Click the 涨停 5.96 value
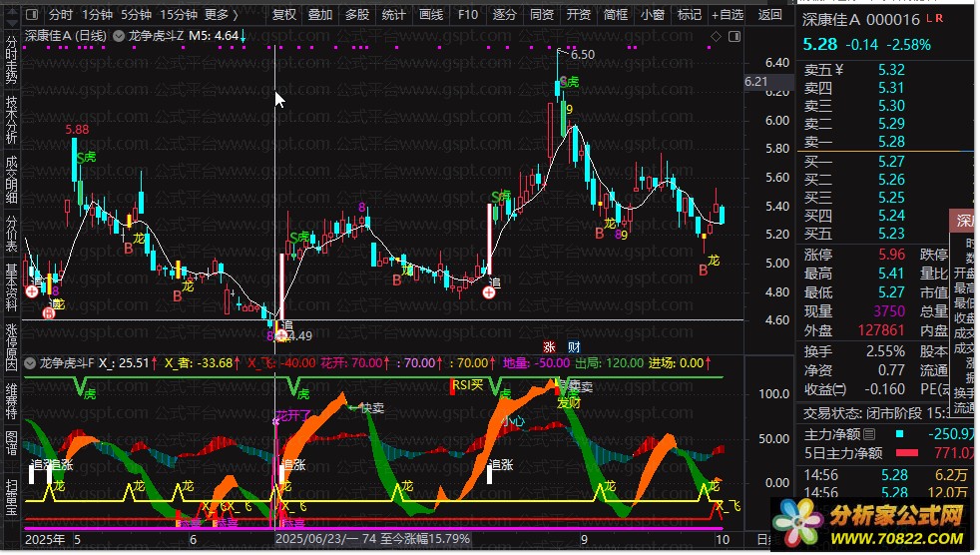This screenshot has height=555, width=980. tap(891, 255)
